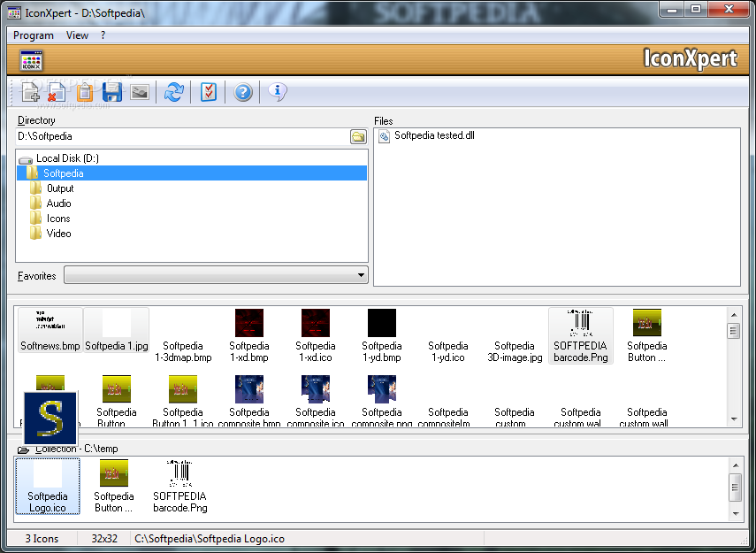
Task: Click the blue question mark help icon
Action: point(243,92)
